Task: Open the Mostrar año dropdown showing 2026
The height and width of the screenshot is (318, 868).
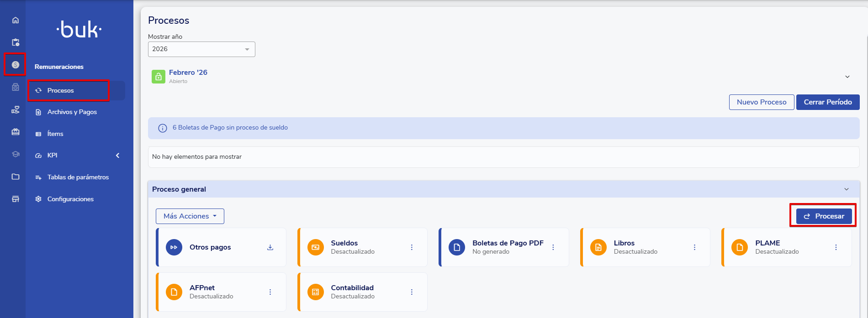Action: pos(201,49)
